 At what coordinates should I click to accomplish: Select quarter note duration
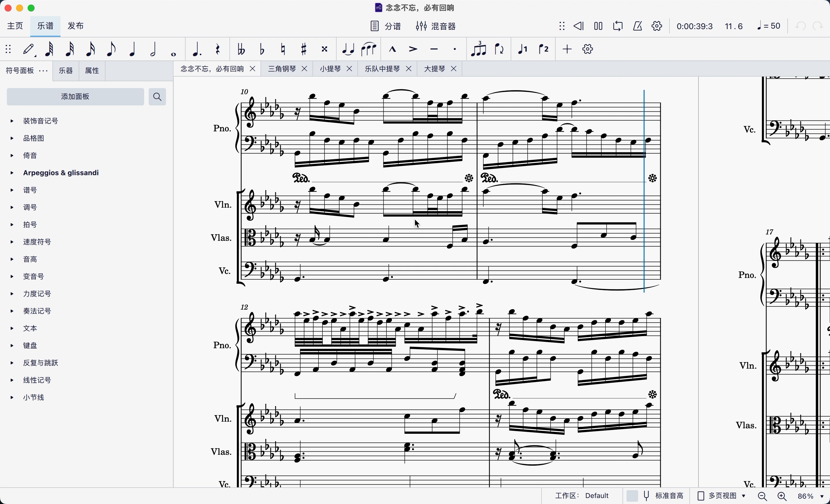pyautogui.click(x=132, y=49)
